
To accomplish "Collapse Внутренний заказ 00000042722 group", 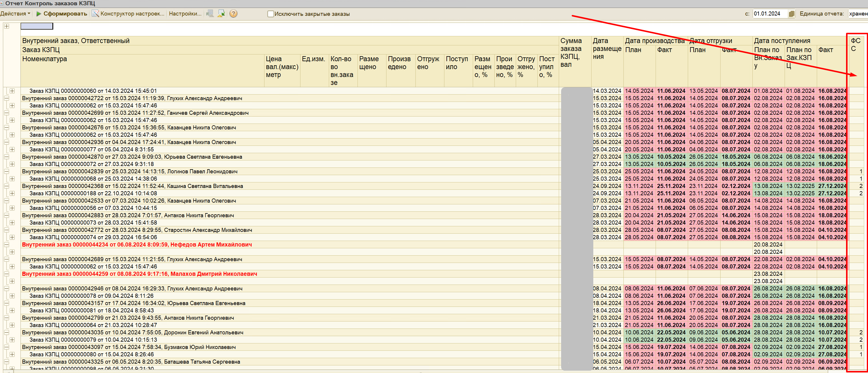I will (x=6, y=98).
